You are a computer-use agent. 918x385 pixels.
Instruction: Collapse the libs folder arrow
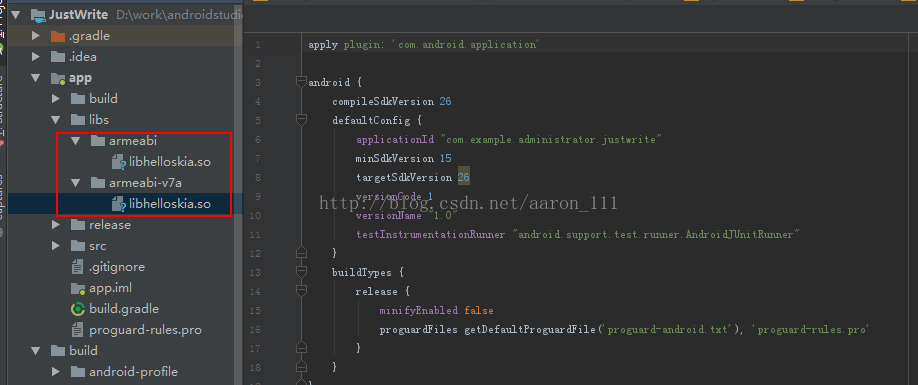point(56,119)
